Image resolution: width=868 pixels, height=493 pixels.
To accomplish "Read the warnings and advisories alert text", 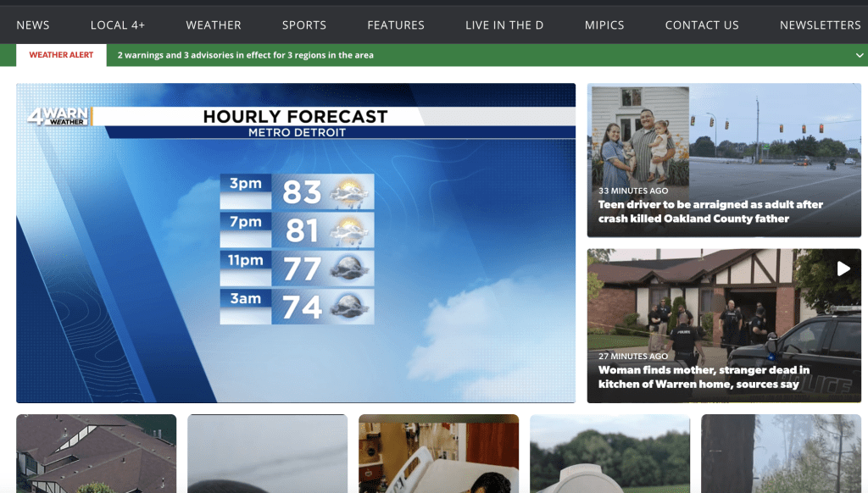I will [245, 55].
